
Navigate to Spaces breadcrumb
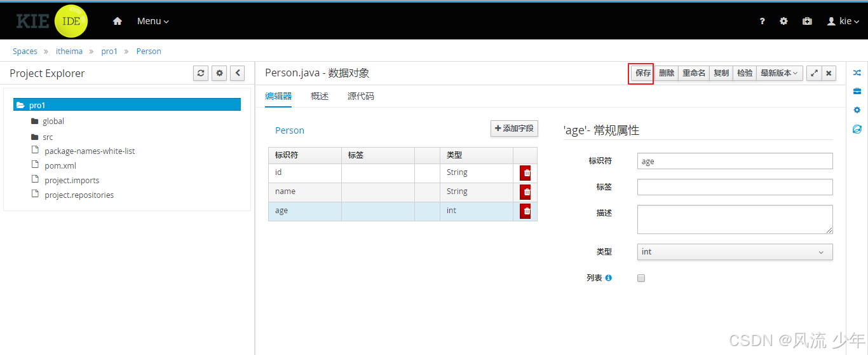tap(25, 52)
